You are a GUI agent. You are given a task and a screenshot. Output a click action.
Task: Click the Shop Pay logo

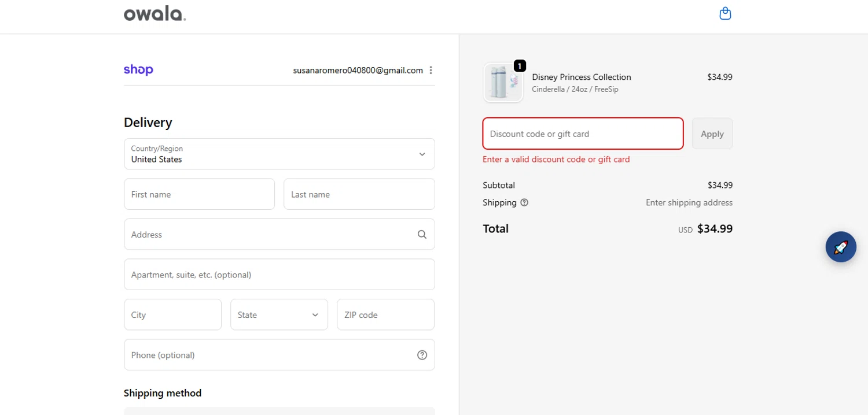(138, 70)
